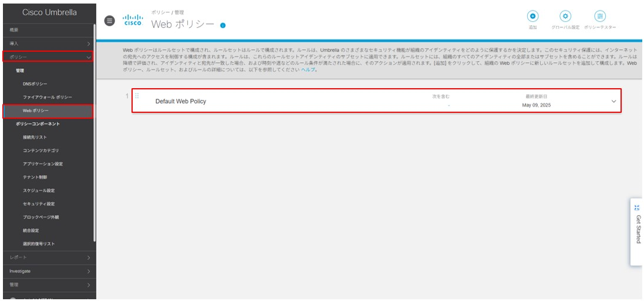The width and height of the screenshot is (644, 301).
Task: Click the Cisco logo
Action: point(133,20)
